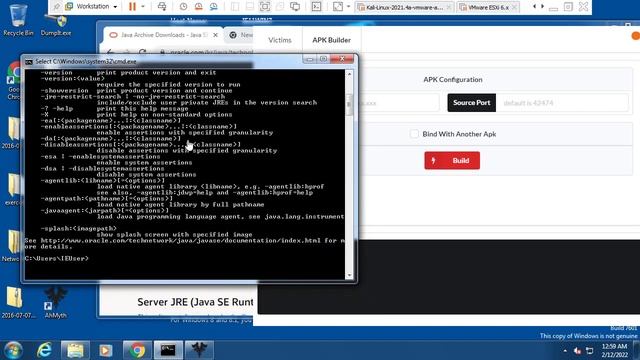
Task: Select the APK Builder tab in AhMyth
Action: tap(331, 40)
